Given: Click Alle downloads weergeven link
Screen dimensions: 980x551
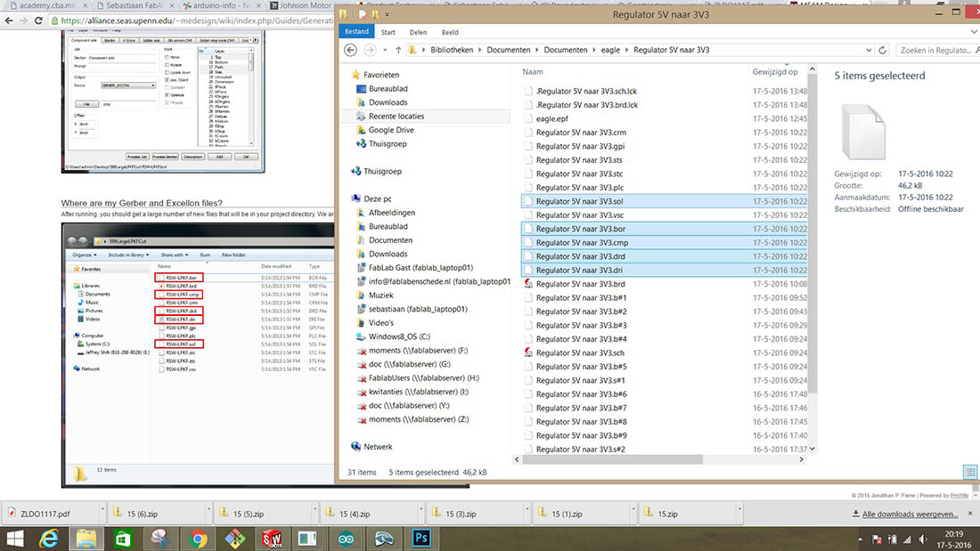Looking at the screenshot, I should (x=910, y=515).
